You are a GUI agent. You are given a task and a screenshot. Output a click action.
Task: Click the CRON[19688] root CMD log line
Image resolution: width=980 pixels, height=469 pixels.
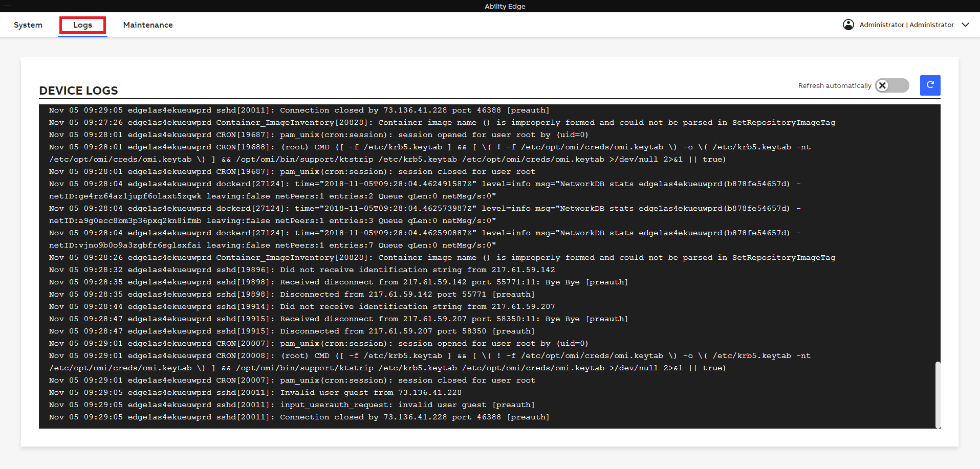[430, 153]
